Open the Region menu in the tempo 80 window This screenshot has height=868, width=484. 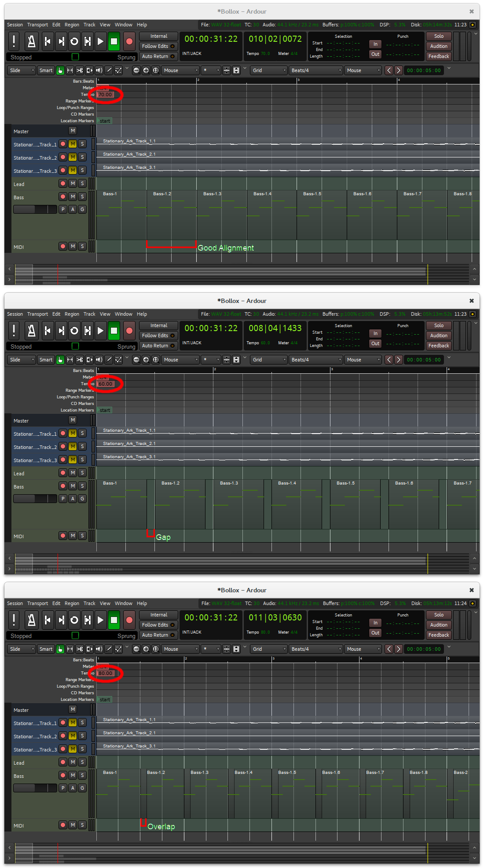[x=72, y=603]
